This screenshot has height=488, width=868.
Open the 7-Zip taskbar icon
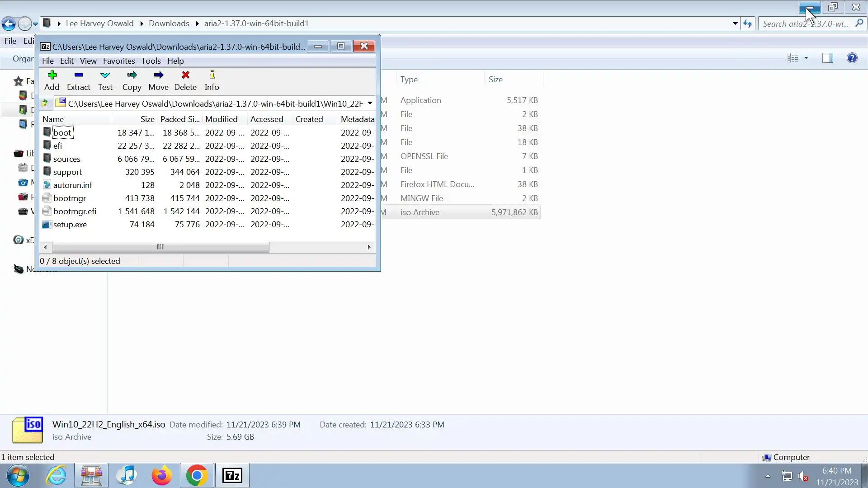coord(232,475)
